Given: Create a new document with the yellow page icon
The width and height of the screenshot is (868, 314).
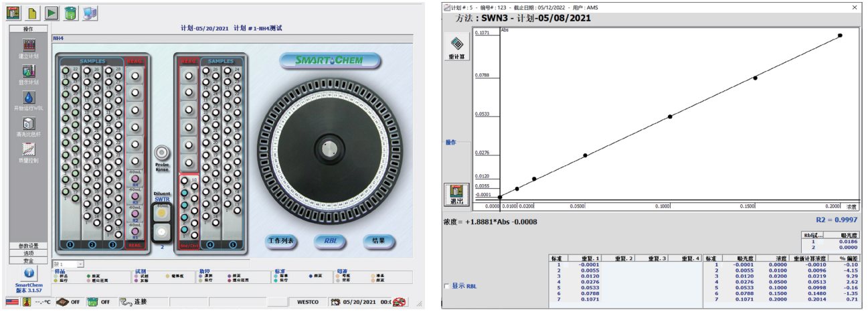Looking at the screenshot, I should (x=32, y=12).
